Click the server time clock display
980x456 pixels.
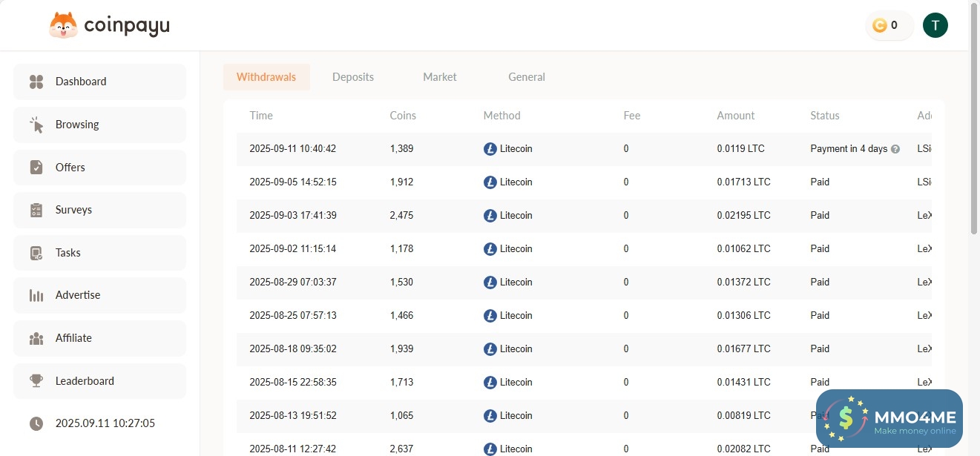(x=105, y=423)
